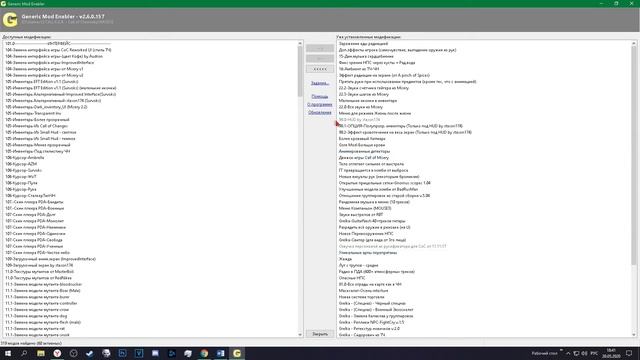
Task: Open the volume tray icon
Action: click(584, 353)
